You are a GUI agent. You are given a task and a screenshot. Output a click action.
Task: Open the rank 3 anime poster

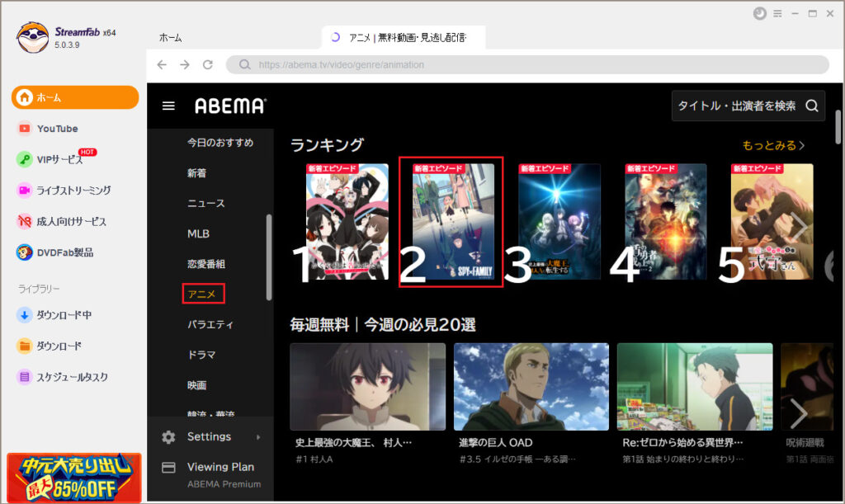559,222
